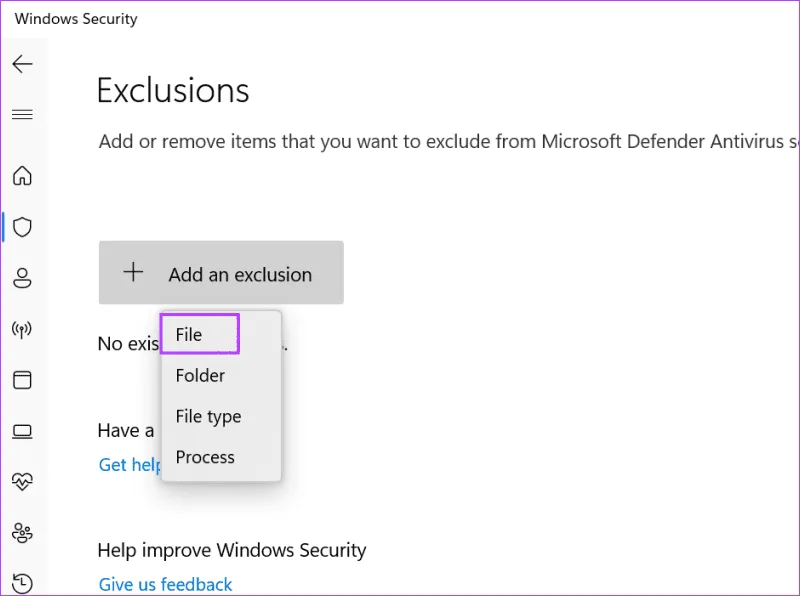Click the Windows Security window title
This screenshot has width=800, height=596.
tap(76, 19)
